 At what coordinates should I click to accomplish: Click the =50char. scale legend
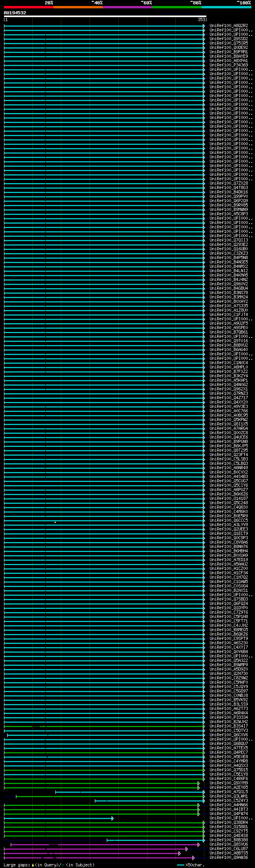(191, 865)
